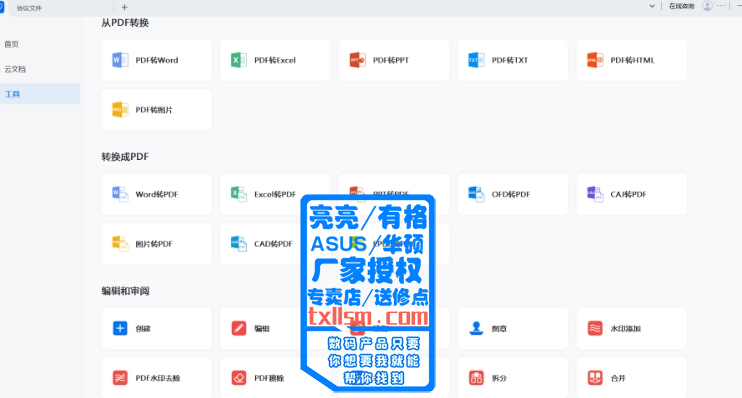Select the PDF水印去除 watermark removal icon
Viewport: 742px width, 398px height.
(x=120, y=378)
